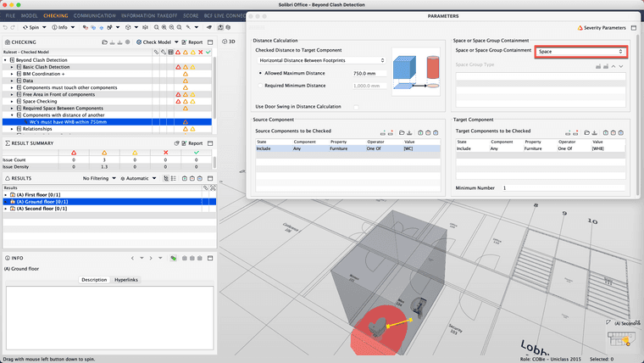Open the Automatic dropdown in RESULTS

point(138,178)
